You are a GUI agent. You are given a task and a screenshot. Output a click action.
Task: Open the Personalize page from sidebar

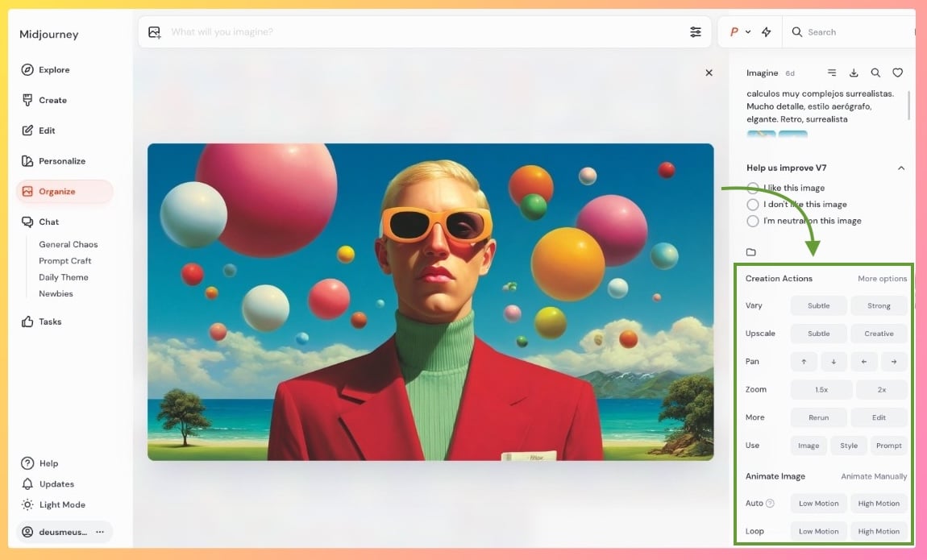coord(61,161)
